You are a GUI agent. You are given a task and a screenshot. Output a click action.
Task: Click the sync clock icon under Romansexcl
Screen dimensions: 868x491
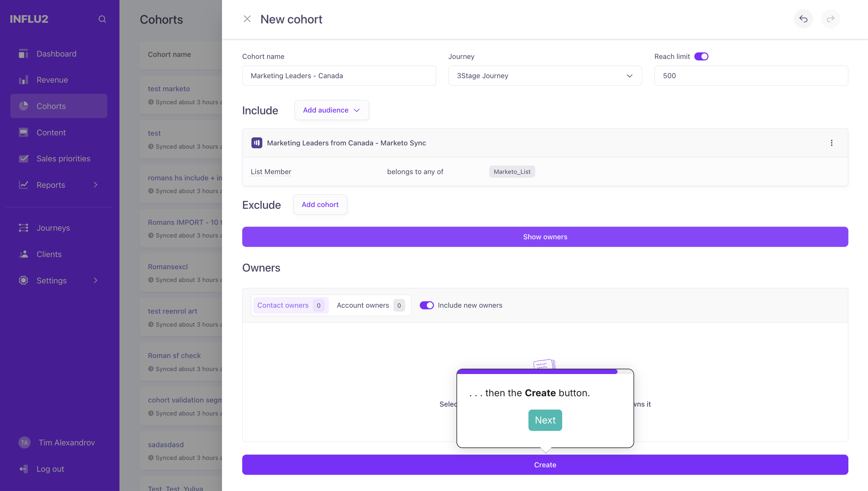coord(151,280)
